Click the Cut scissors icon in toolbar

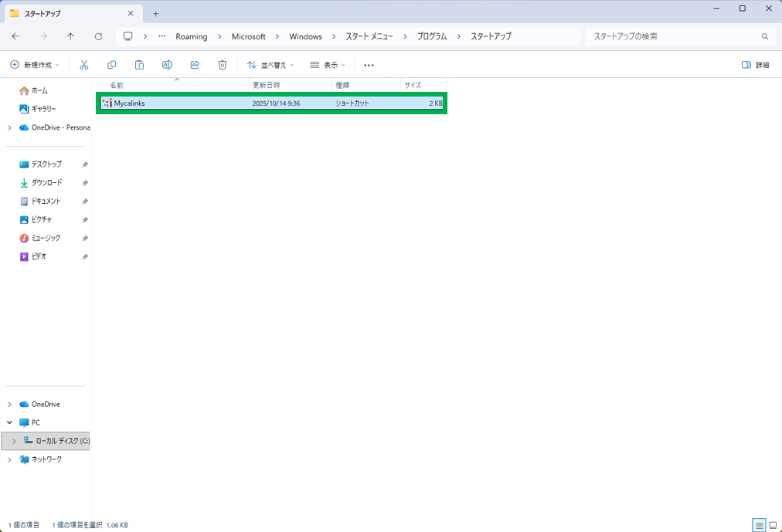pyautogui.click(x=84, y=65)
